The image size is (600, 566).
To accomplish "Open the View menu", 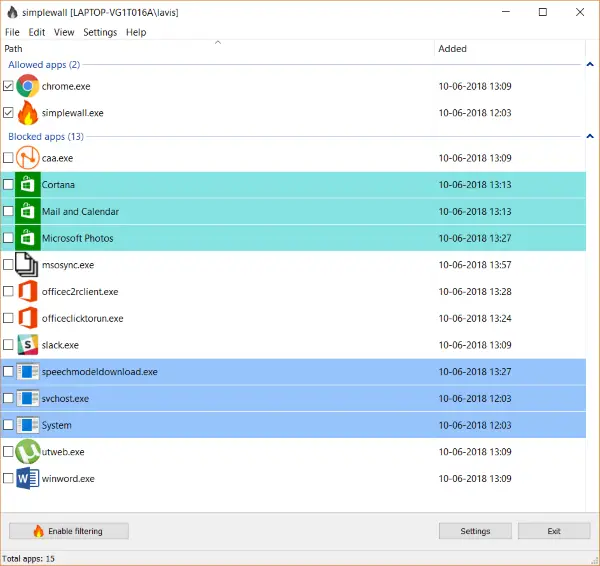I will click(x=64, y=32).
